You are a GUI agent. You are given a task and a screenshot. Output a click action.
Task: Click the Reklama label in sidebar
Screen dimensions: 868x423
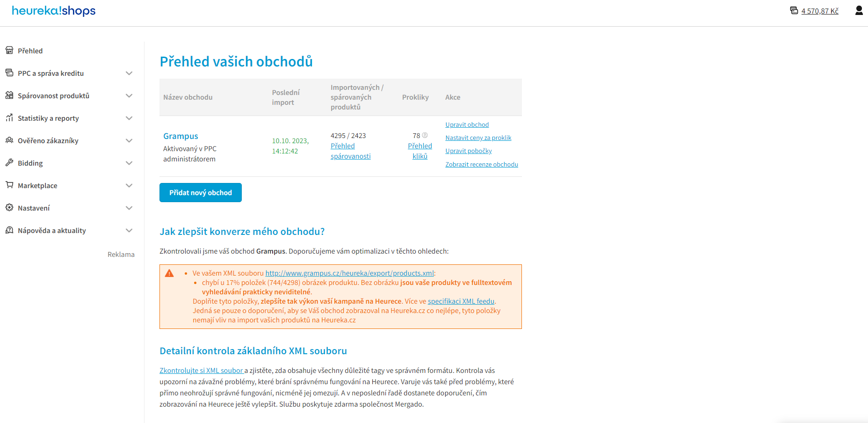tap(121, 255)
